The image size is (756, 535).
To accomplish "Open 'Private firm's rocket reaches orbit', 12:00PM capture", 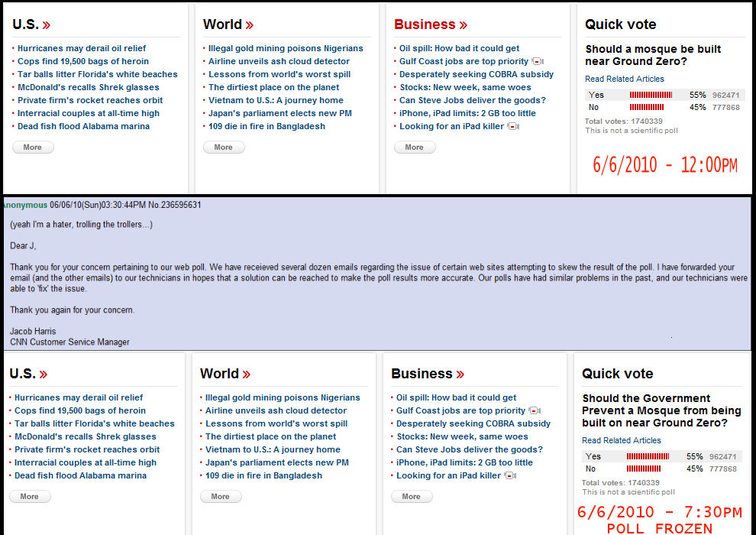I will (x=90, y=100).
